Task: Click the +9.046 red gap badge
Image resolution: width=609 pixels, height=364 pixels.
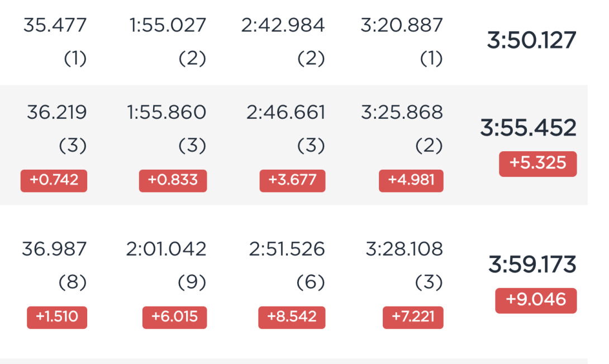Action: (x=536, y=300)
